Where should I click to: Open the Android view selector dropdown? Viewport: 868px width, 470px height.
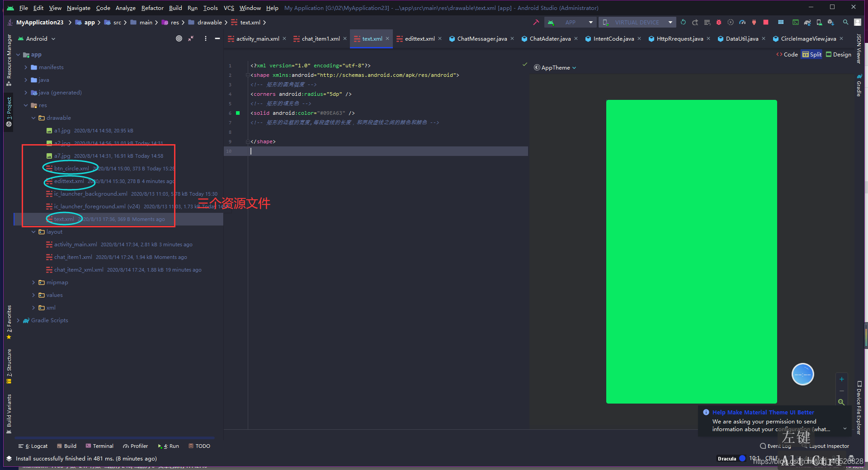click(37, 38)
